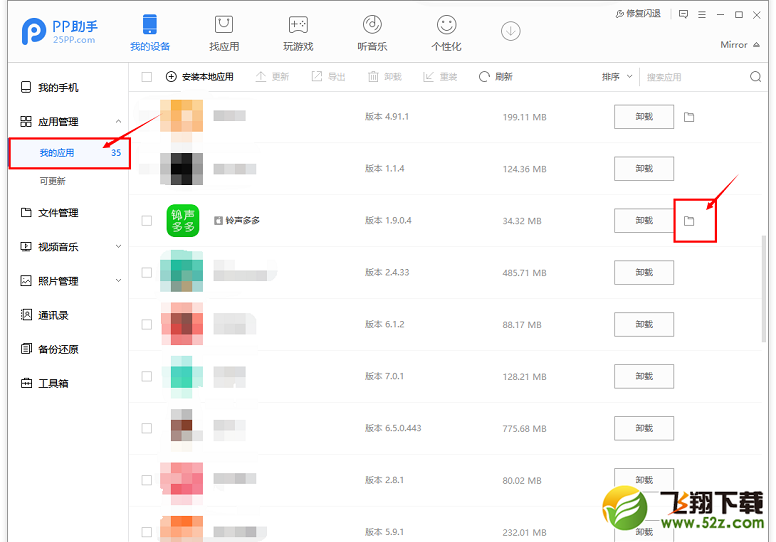Click the 铃声多多 app icon
776x542 pixels.
[x=183, y=220]
